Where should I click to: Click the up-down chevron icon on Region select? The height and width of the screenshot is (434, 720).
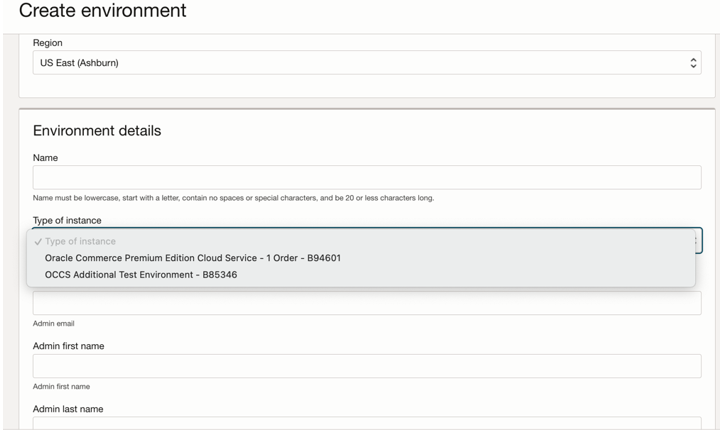693,63
